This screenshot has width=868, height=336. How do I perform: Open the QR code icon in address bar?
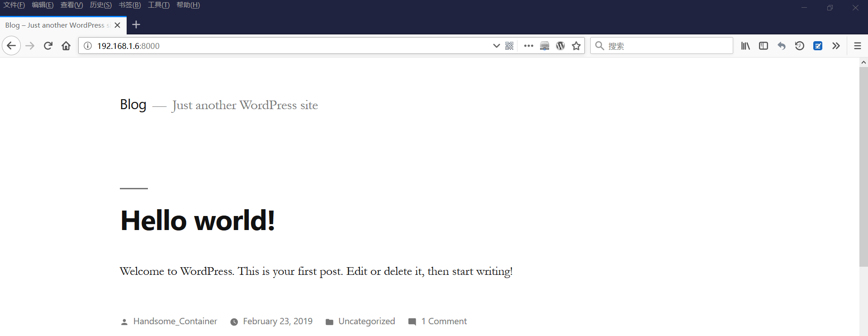click(x=509, y=46)
